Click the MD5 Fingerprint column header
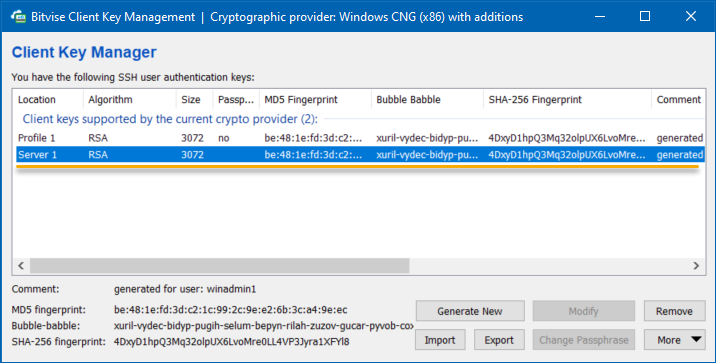Image resolution: width=716 pixels, height=363 pixels. pyautogui.click(x=315, y=100)
